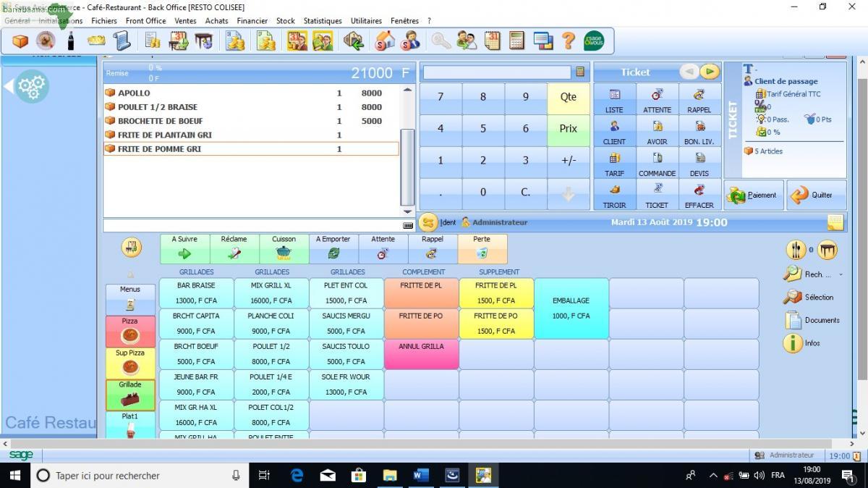Click the Quitter button

[816, 195]
